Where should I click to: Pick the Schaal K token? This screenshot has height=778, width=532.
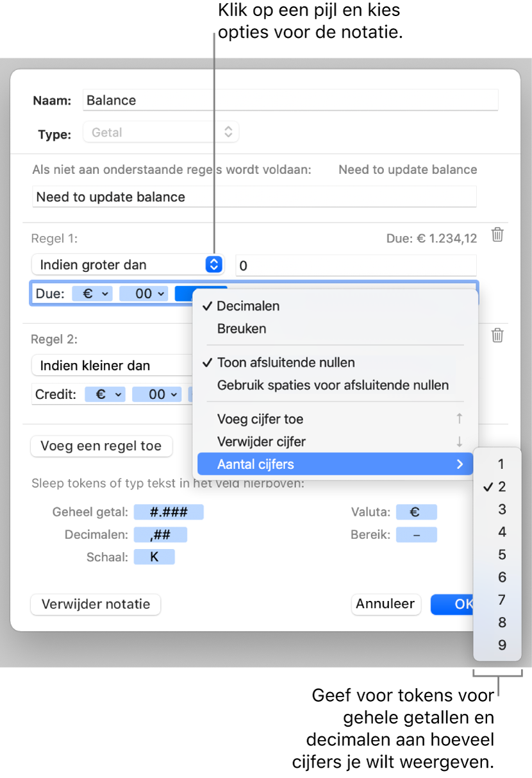(154, 557)
